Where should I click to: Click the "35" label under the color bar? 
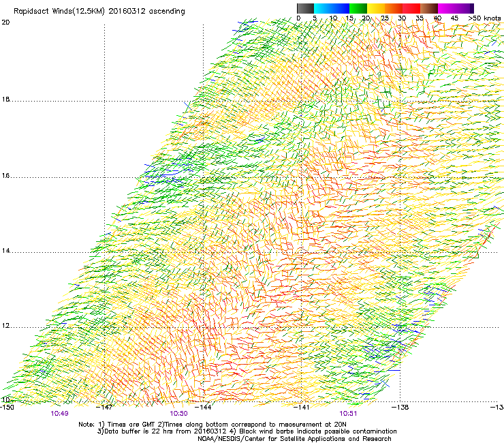[420, 18]
